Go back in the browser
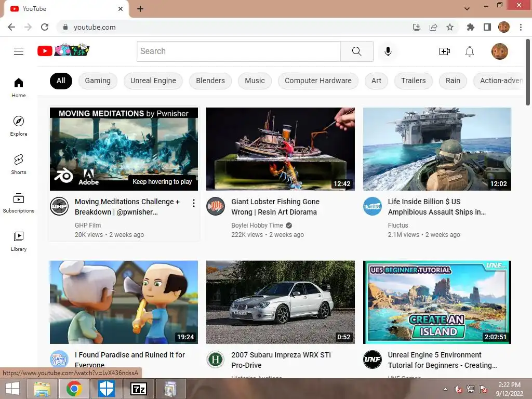Viewport: 532px width, 399px height. pyautogui.click(x=11, y=27)
